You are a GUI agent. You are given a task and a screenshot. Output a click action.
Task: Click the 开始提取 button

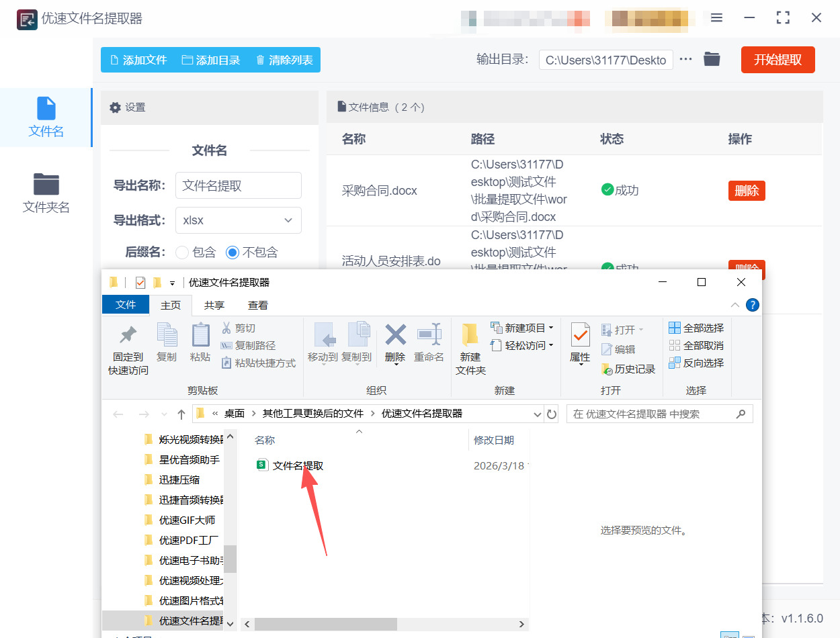click(x=778, y=59)
